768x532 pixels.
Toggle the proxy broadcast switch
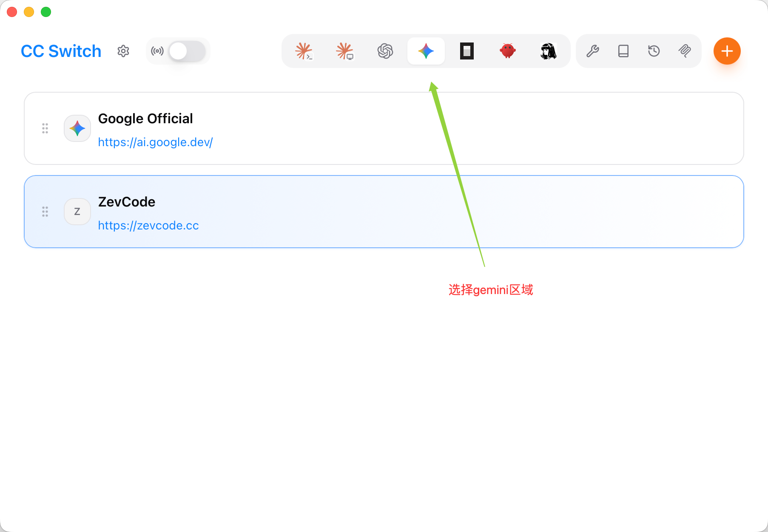click(187, 51)
